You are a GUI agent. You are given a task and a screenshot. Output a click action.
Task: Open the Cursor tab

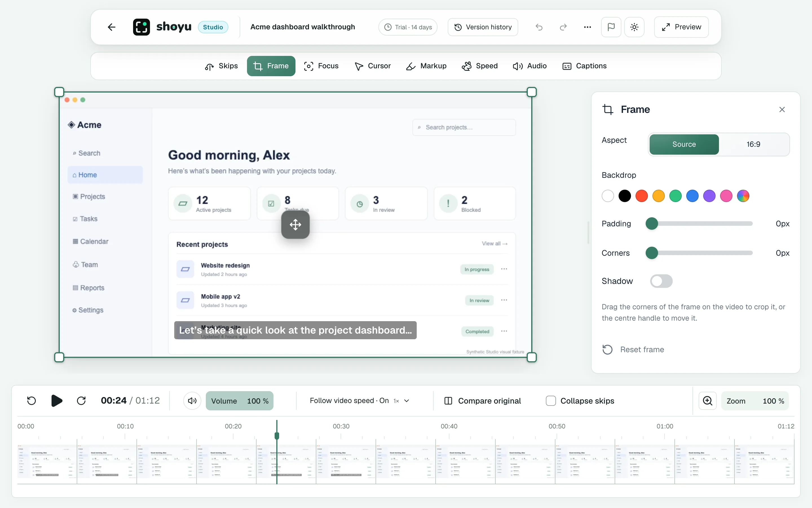click(372, 66)
